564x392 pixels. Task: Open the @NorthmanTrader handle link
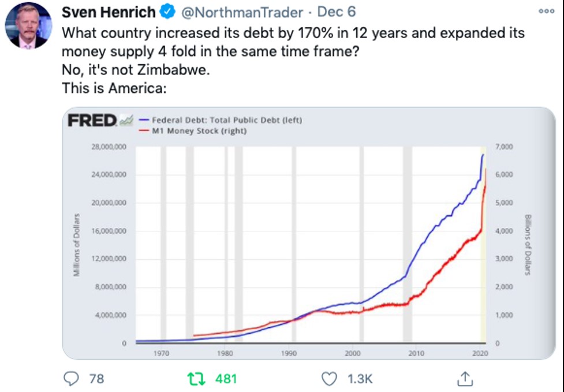coord(242,12)
